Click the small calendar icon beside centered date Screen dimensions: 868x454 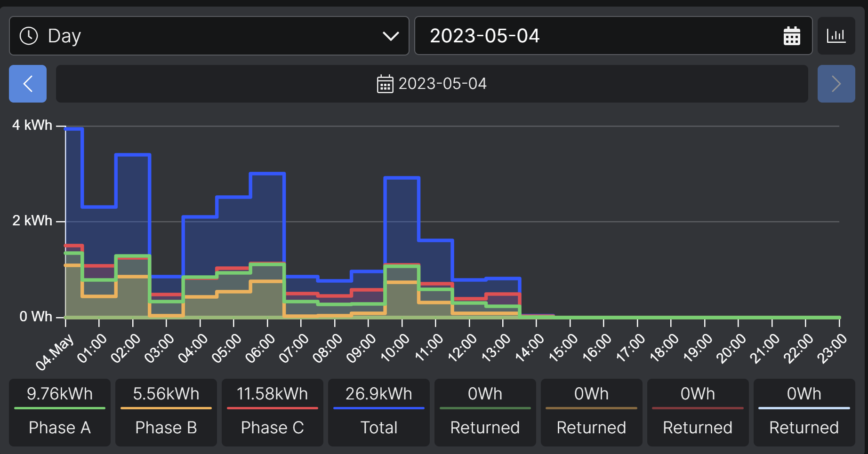coord(385,84)
